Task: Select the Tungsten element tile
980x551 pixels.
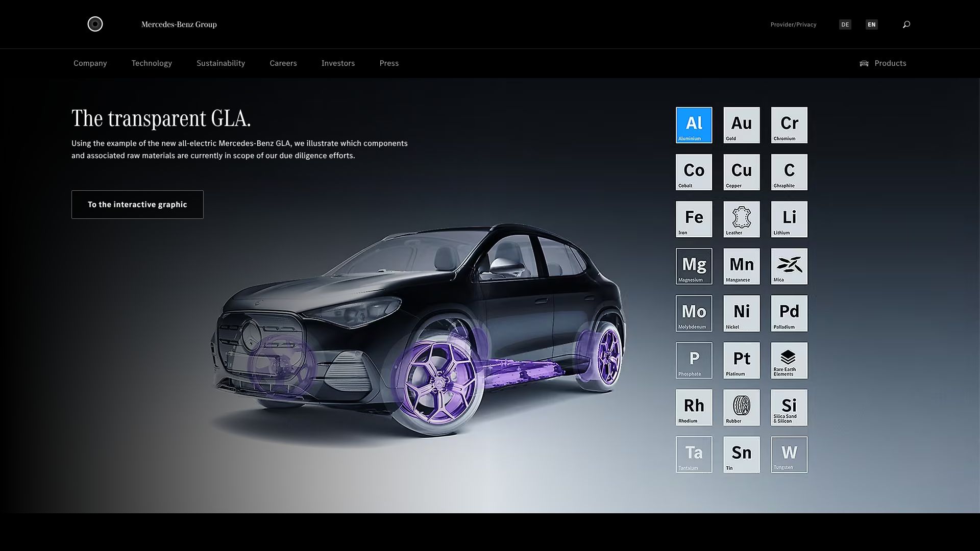Action: click(x=789, y=455)
